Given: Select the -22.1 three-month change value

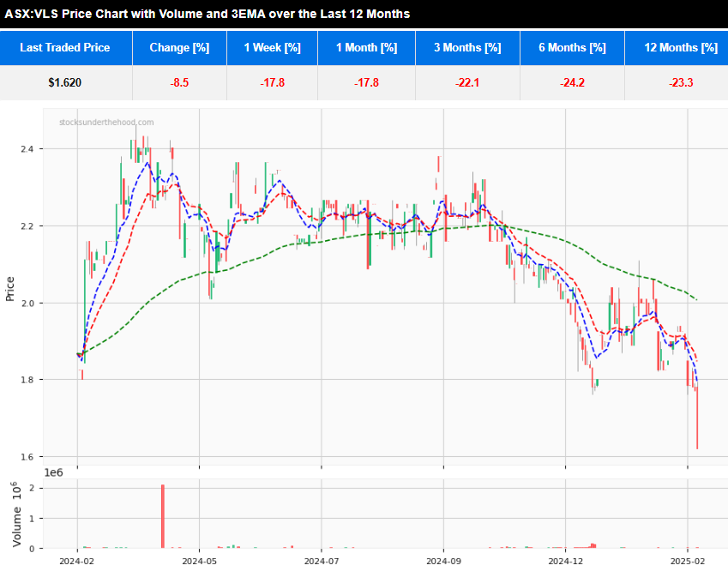Looking at the screenshot, I should [x=467, y=82].
